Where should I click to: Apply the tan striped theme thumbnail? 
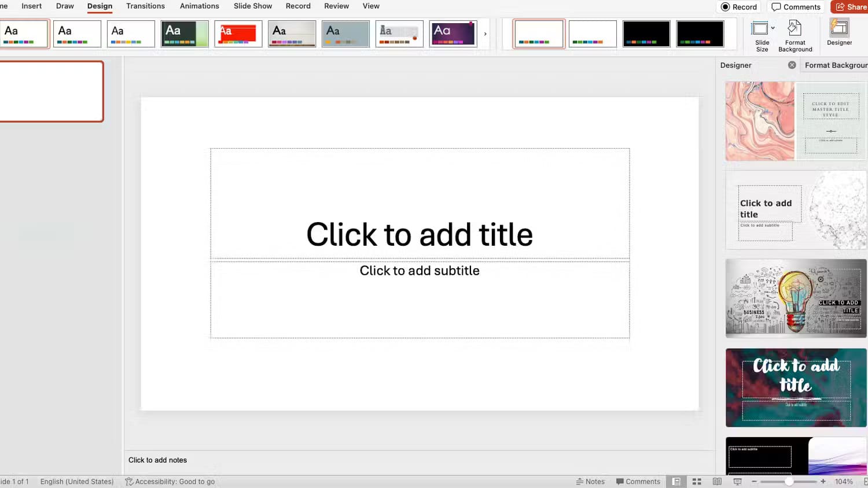[292, 34]
